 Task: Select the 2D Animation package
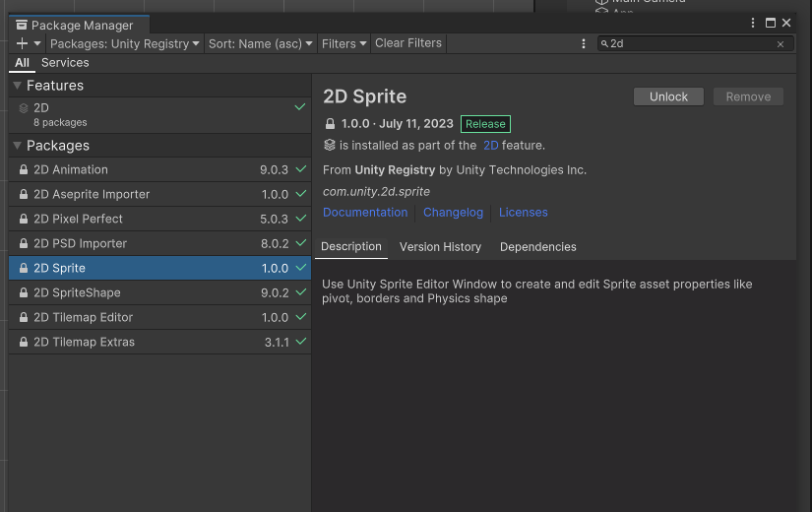(x=160, y=169)
